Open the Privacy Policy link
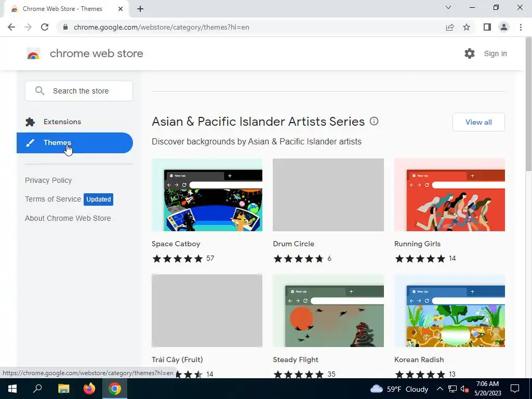532x399 pixels. (48, 180)
